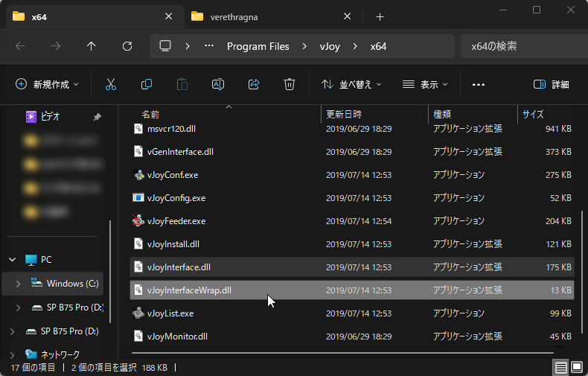Go up one folder level
Viewport: 588px width, 376px height.
point(91,46)
